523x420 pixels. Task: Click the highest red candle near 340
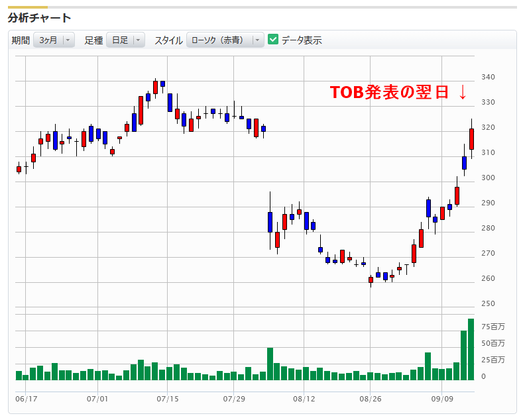click(x=155, y=87)
